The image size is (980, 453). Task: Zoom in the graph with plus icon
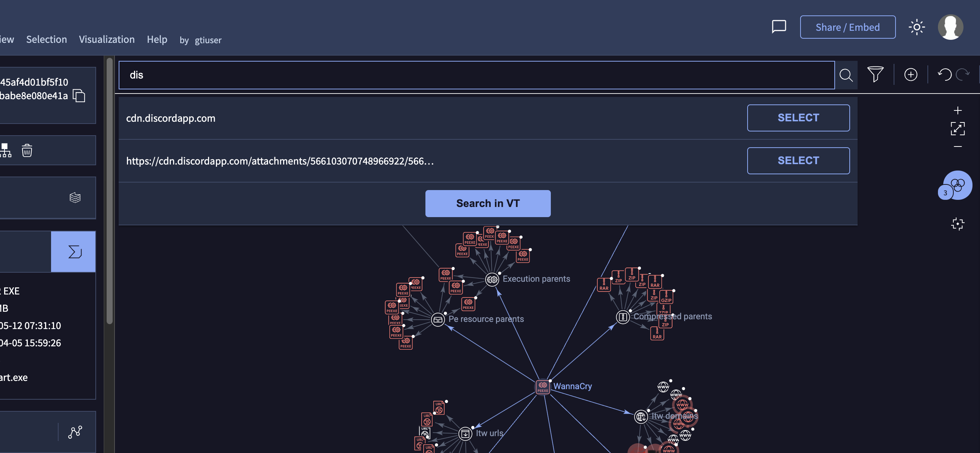(x=957, y=110)
